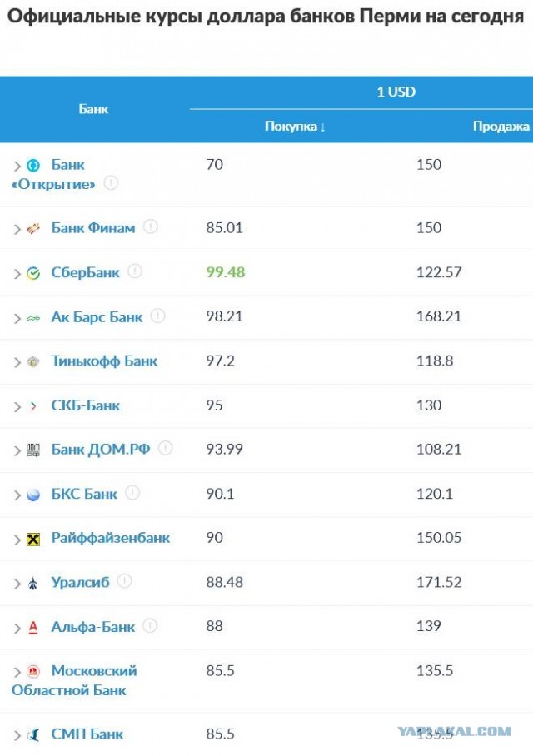The width and height of the screenshot is (533, 756).
Task: Click the info icon beside Ак Барс Банк
Action: coord(157,316)
